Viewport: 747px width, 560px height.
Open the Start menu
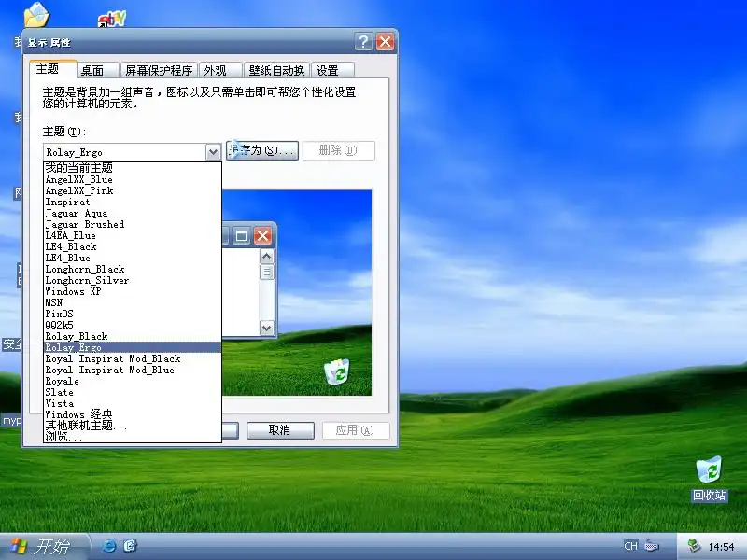44,546
